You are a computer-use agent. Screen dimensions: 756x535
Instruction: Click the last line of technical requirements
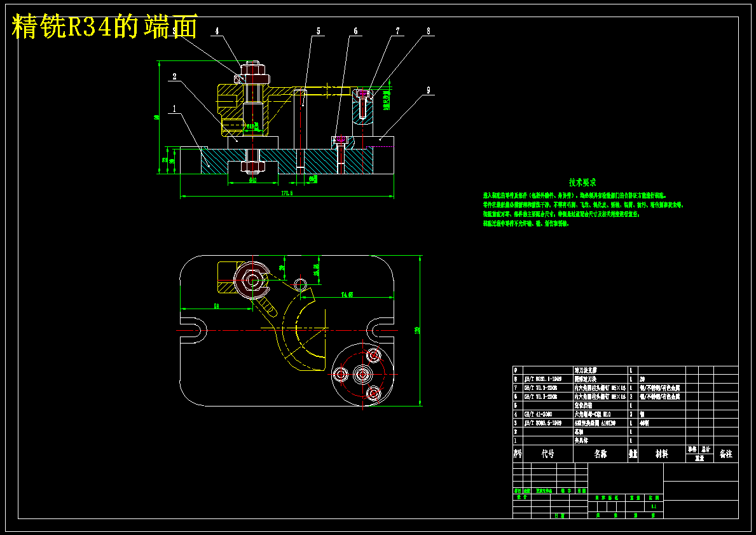[x=526, y=224]
